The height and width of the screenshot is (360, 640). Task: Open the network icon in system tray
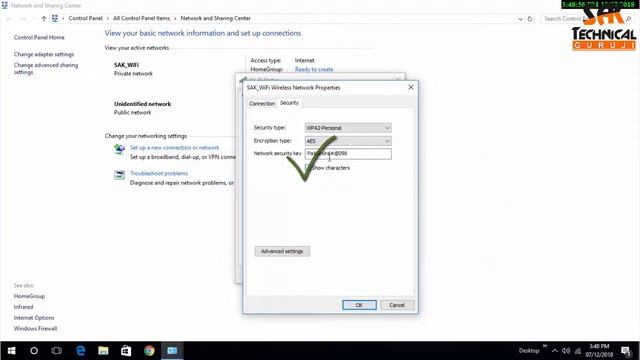click(578, 351)
